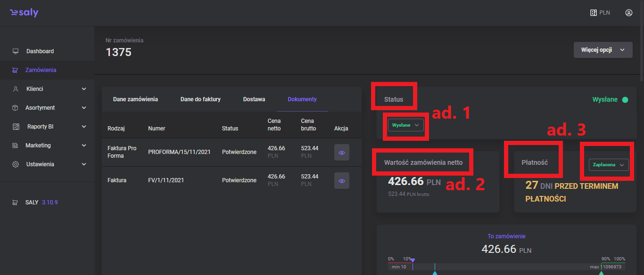Open the Więcej opcji button

click(603, 50)
